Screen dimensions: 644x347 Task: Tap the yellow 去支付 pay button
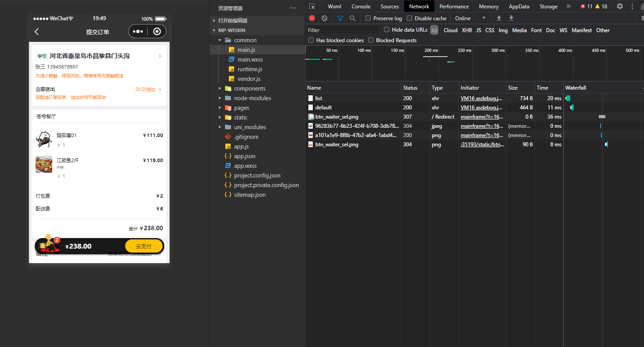(144, 246)
